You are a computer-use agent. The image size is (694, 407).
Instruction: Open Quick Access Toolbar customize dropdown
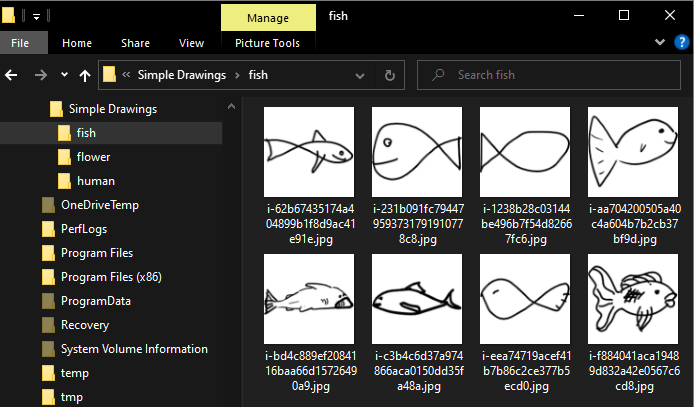[x=36, y=17]
